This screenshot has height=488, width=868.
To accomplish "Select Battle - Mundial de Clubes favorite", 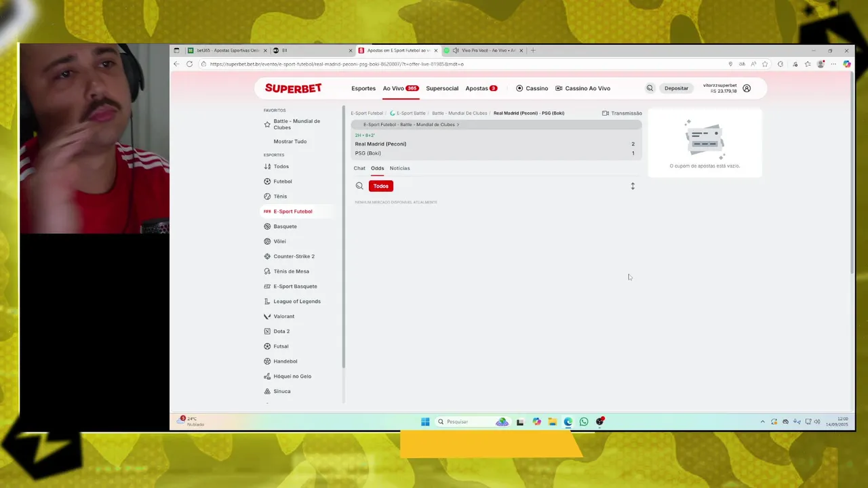I will click(x=296, y=124).
